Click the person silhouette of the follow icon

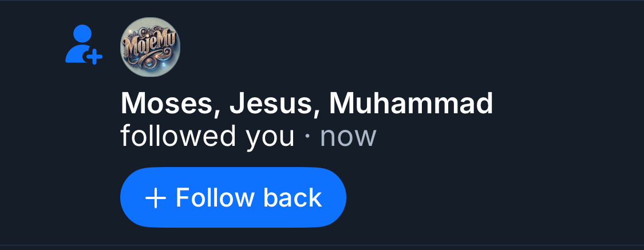pyautogui.click(x=79, y=41)
